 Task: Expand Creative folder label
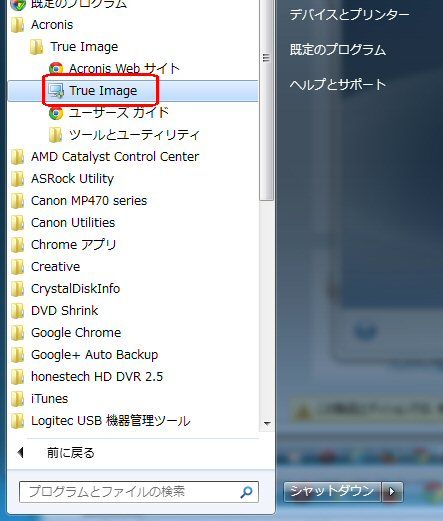(56, 267)
